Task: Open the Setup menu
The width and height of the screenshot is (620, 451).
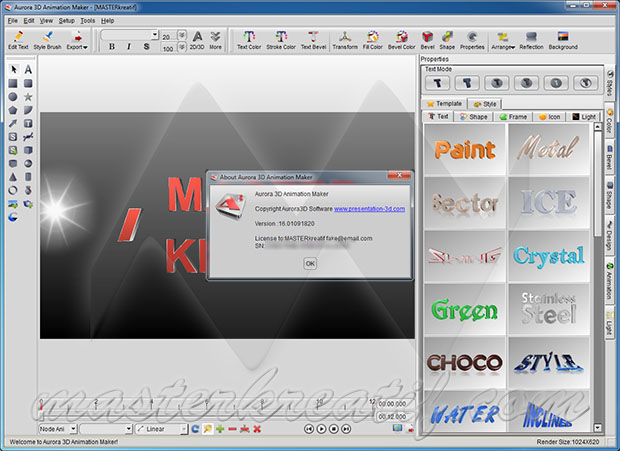Action: pos(66,21)
